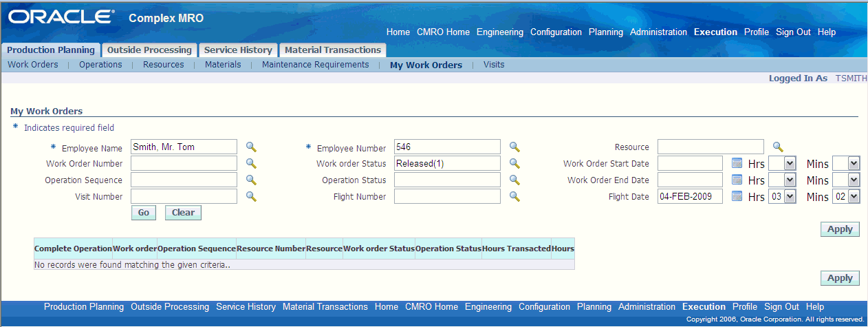Focus Work order Status field Released(1)
The image size is (868, 327).
point(447,163)
